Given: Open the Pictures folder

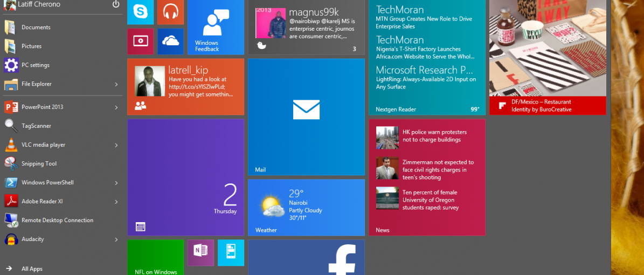Looking at the screenshot, I should click(63, 46).
